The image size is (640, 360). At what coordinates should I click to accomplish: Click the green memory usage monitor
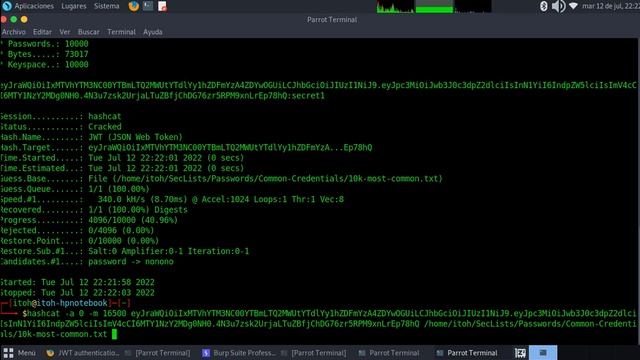(434, 7)
